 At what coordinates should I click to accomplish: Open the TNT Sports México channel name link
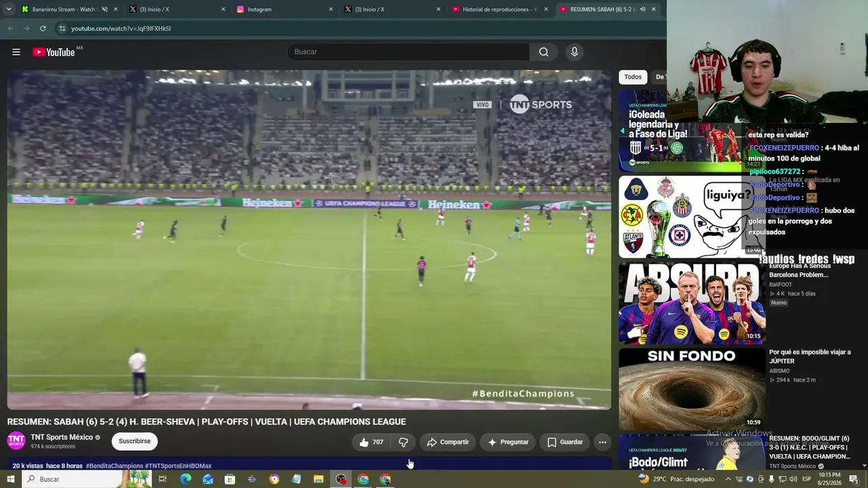click(62, 437)
